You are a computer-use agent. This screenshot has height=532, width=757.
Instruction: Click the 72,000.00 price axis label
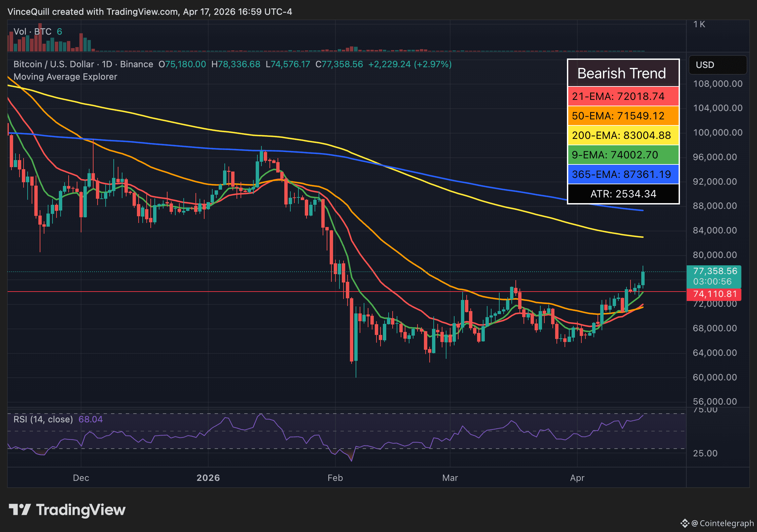(x=715, y=304)
